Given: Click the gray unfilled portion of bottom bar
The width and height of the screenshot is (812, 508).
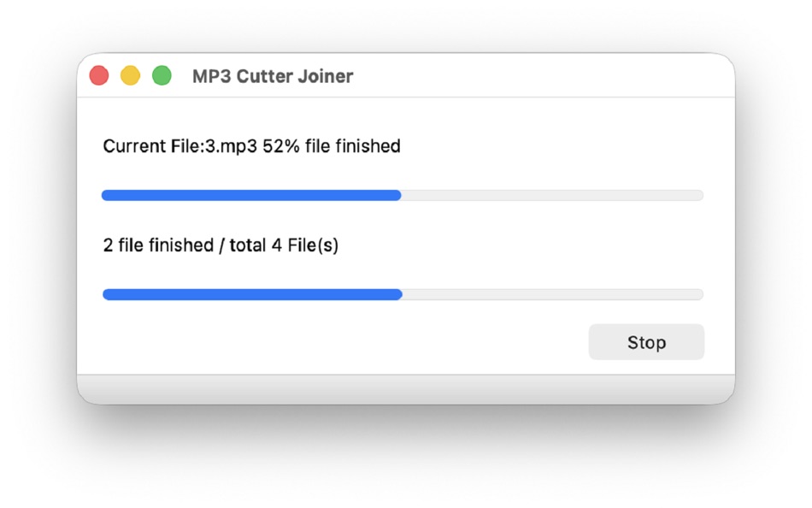Looking at the screenshot, I should click(556, 294).
